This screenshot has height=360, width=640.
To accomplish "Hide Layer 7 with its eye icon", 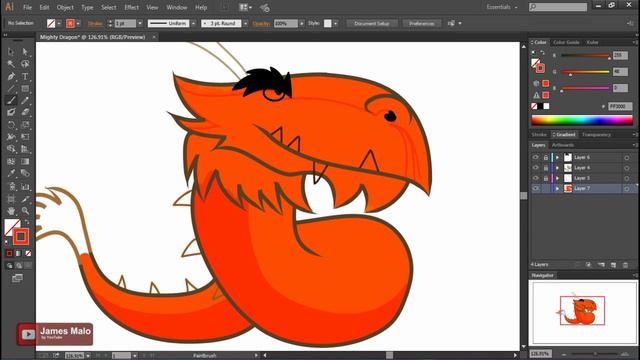I will click(x=536, y=188).
